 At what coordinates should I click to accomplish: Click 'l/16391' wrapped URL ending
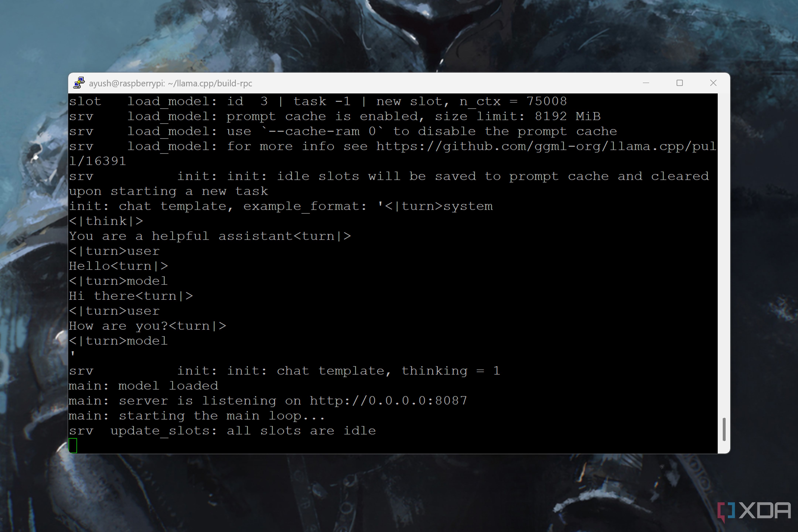(97, 161)
